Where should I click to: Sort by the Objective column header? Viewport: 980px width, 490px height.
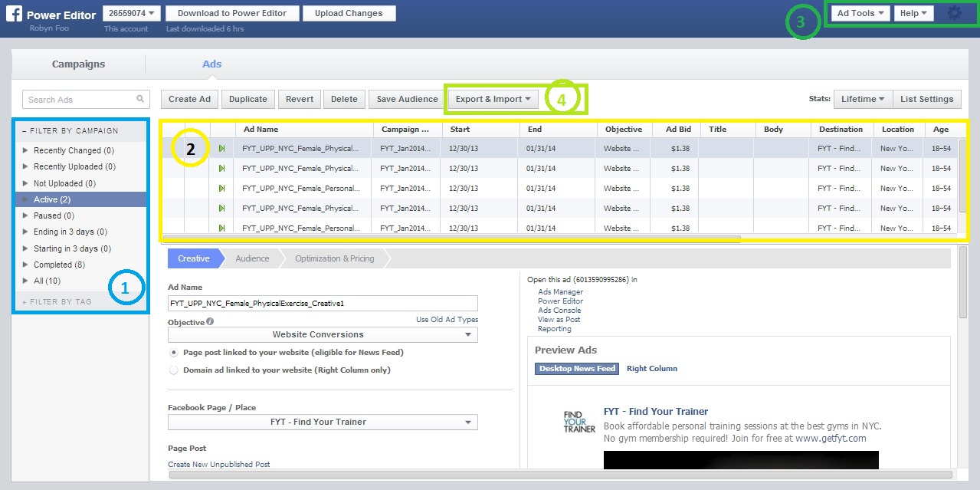pos(624,130)
